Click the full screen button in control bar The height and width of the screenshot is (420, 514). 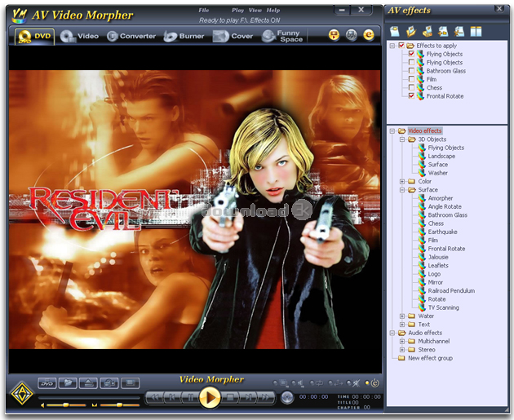pyautogui.click(x=131, y=383)
